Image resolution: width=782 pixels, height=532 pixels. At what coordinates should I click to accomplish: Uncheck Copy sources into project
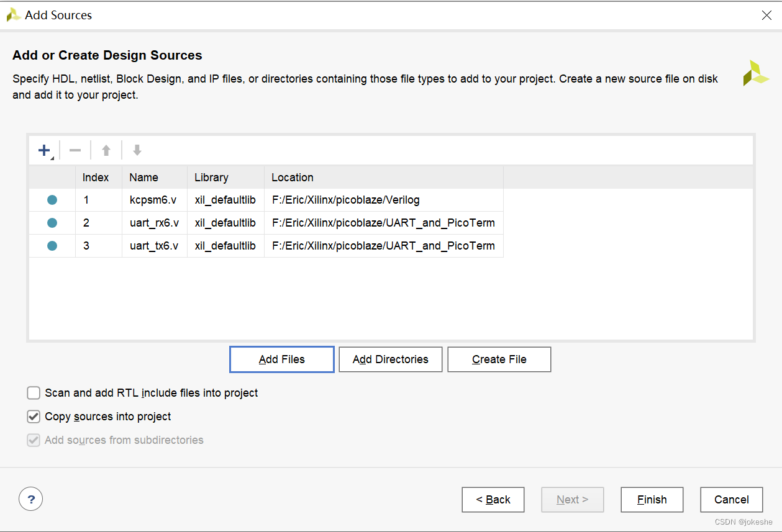tap(34, 417)
